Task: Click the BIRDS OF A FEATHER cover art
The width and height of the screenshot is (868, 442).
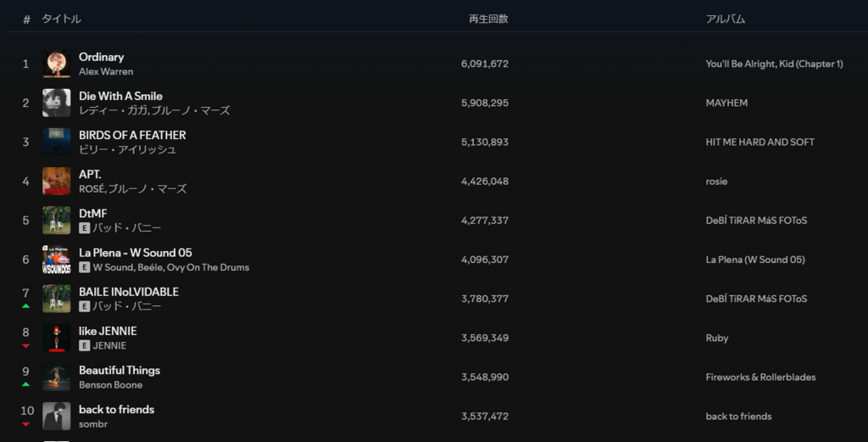Action: point(57,142)
